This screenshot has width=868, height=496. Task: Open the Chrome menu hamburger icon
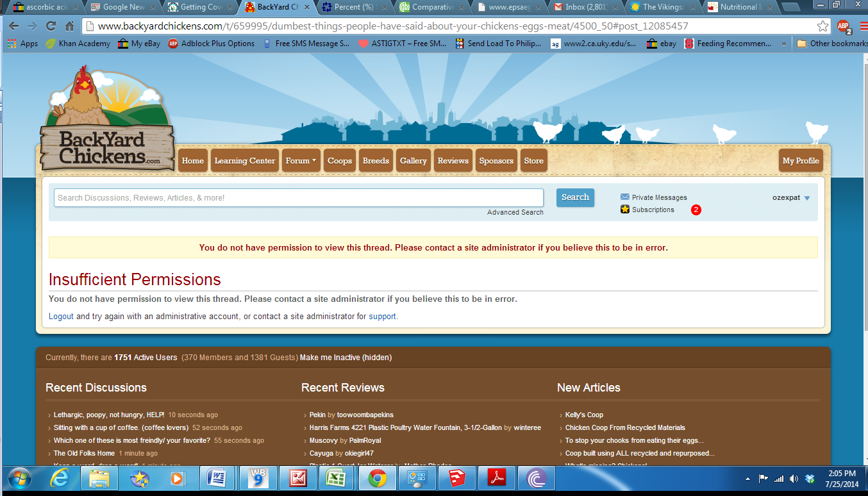(x=861, y=26)
